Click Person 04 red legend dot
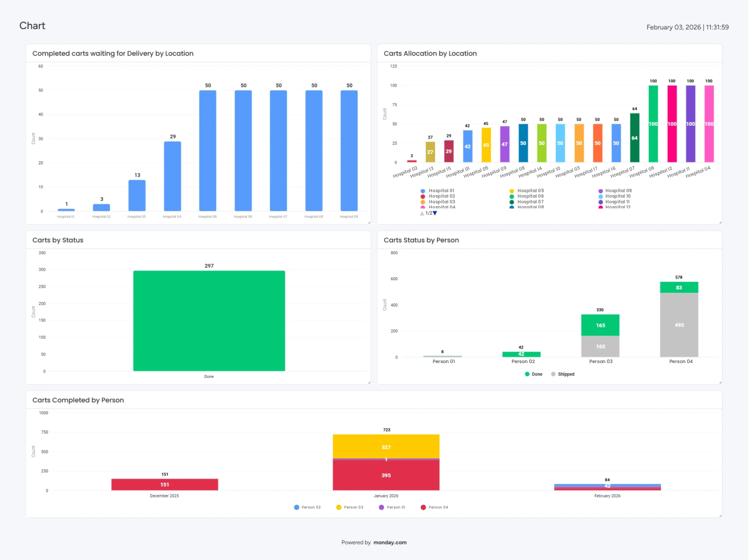This screenshot has width=749, height=560. (x=423, y=507)
